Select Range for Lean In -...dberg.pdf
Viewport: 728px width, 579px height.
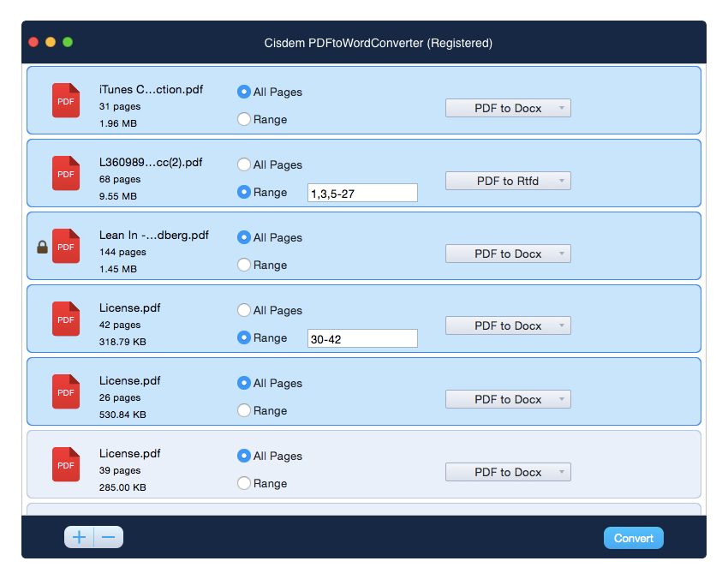coord(243,265)
